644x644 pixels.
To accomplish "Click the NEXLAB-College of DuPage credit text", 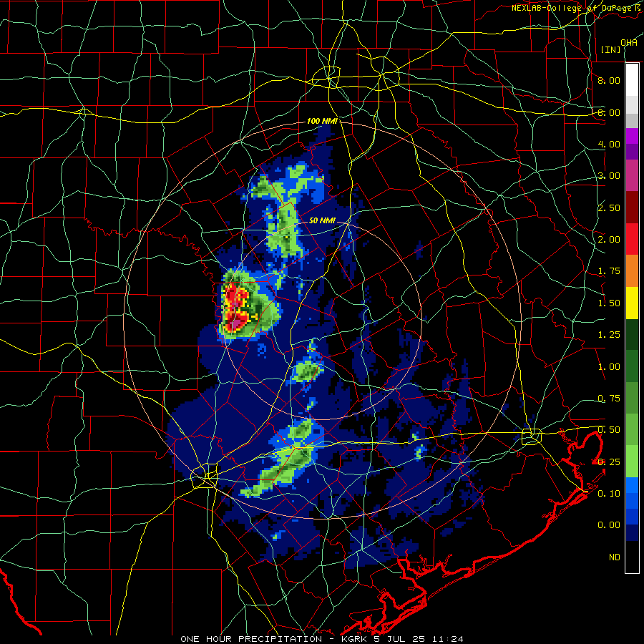I will tap(577, 8).
